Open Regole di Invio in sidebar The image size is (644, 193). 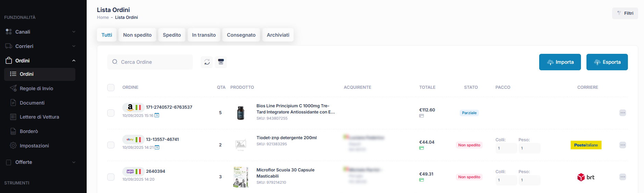(x=36, y=88)
